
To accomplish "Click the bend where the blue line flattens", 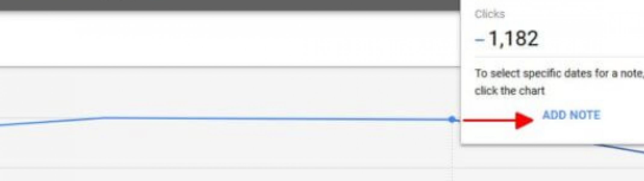I will (x=105, y=117).
